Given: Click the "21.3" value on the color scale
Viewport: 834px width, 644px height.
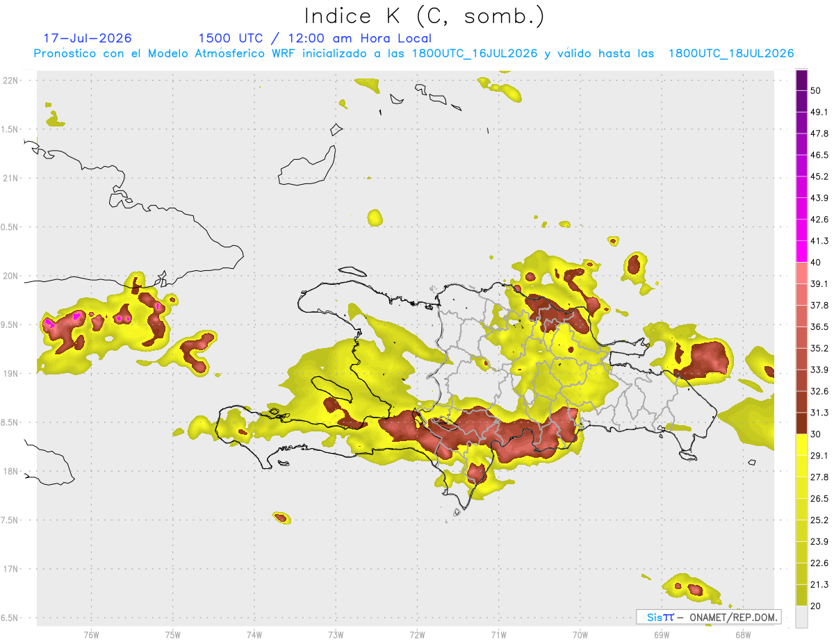Looking at the screenshot, I should click(x=819, y=585).
